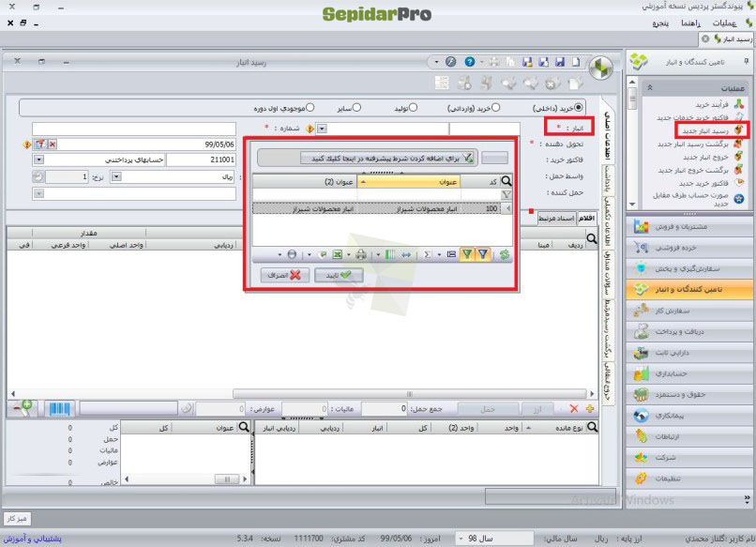Select موجودی اول دوره radio button

[310, 107]
